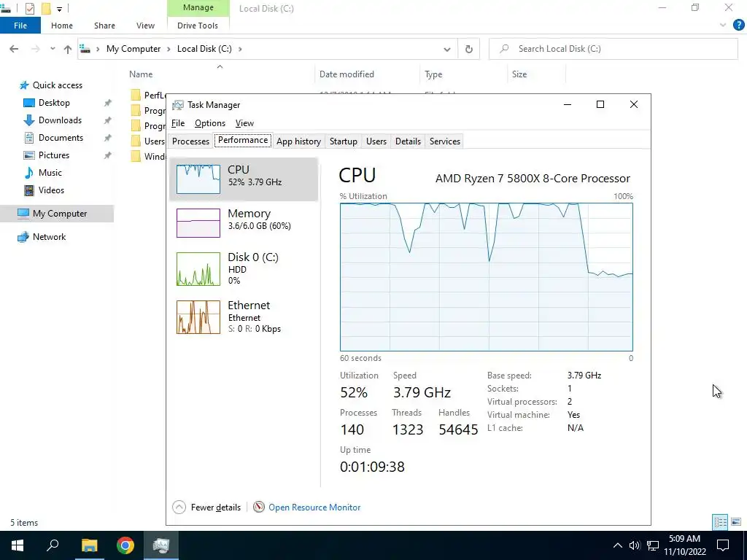Click Local Disk (C:) in the breadcrumb
This screenshot has height=560, width=747.
click(x=204, y=49)
